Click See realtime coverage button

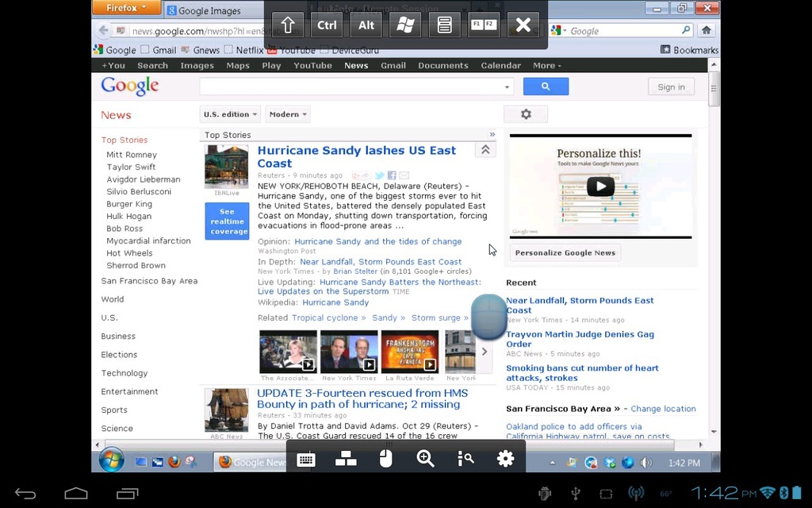(x=227, y=221)
